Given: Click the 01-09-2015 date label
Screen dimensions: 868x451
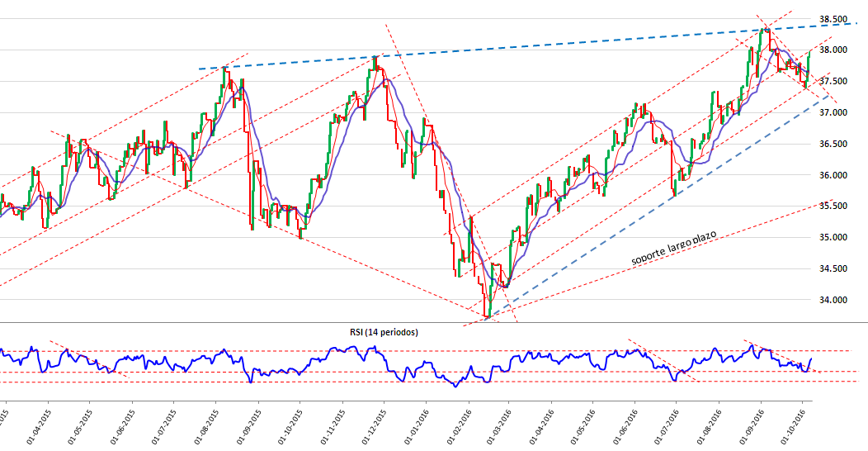Looking at the screenshot, I should tap(248, 428).
